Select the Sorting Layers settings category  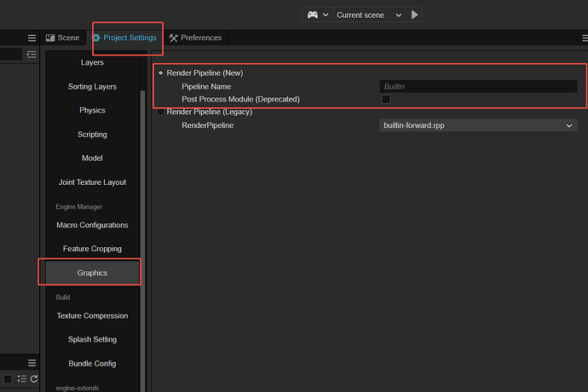(x=92, y=87)
